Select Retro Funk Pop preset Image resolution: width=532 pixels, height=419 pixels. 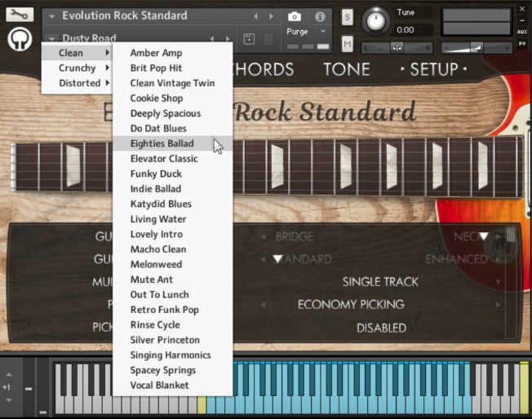172,310
